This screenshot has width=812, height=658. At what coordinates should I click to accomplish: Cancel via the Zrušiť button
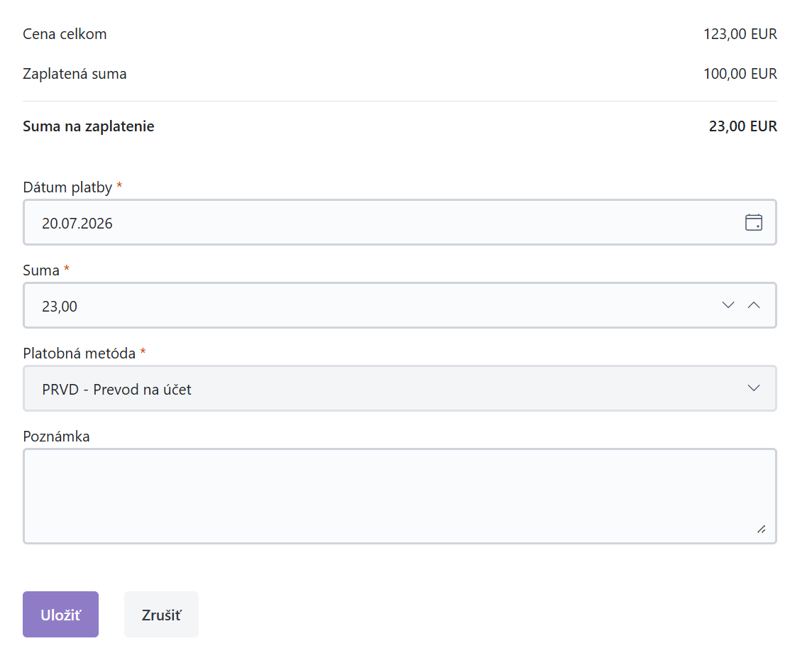pos(161,615)
